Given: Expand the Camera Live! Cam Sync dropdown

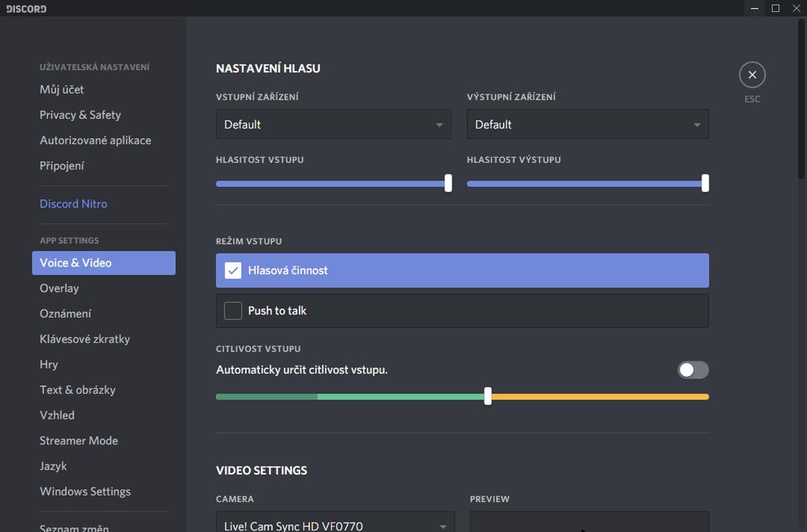Looking at the screenshot, I should [x=335, y=523].
